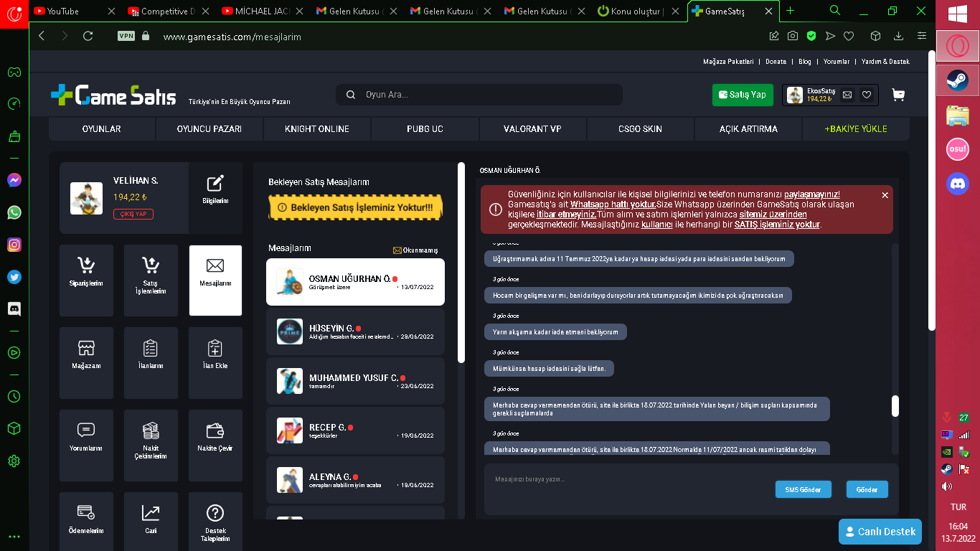Go to CSGO SKIN category

[641, 129]
